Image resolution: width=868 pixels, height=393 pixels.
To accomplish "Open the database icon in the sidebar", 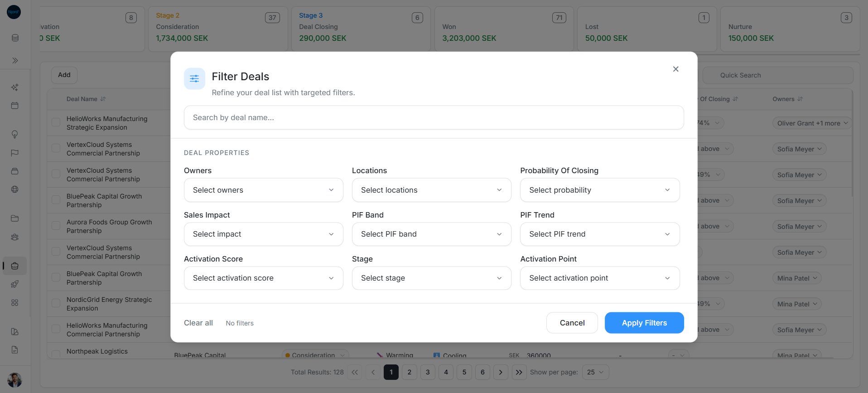I will 15,38.
